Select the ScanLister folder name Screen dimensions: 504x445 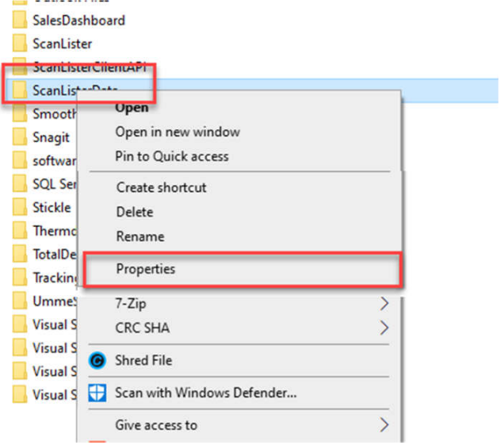(62, 44)
